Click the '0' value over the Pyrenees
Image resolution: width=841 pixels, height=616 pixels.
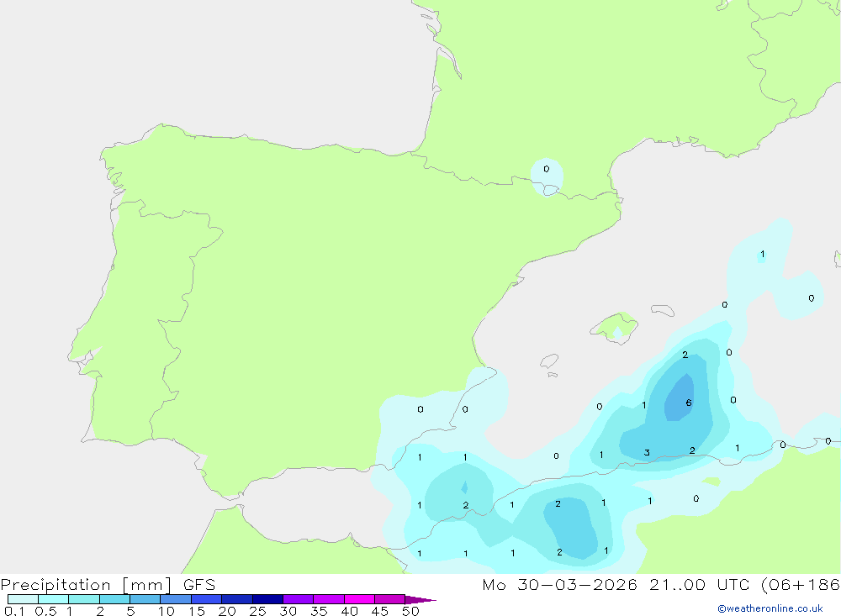[546, 169]
